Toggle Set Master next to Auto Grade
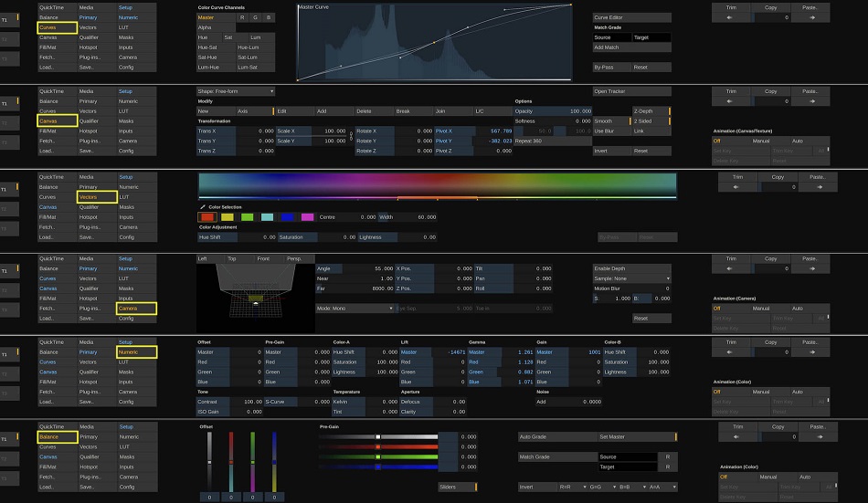The width and height of the screenshot is (868, 503). 637,436
